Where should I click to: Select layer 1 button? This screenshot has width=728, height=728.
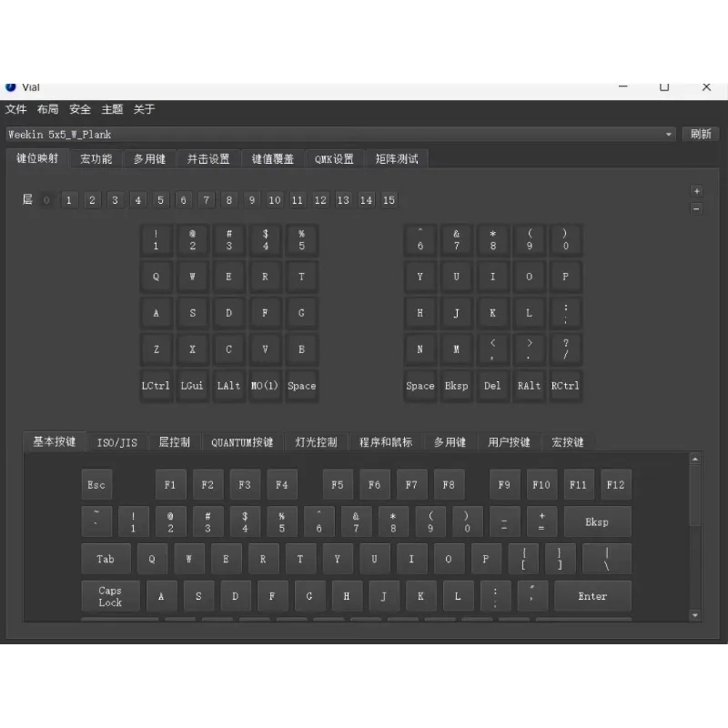click(x=69, y=200)
